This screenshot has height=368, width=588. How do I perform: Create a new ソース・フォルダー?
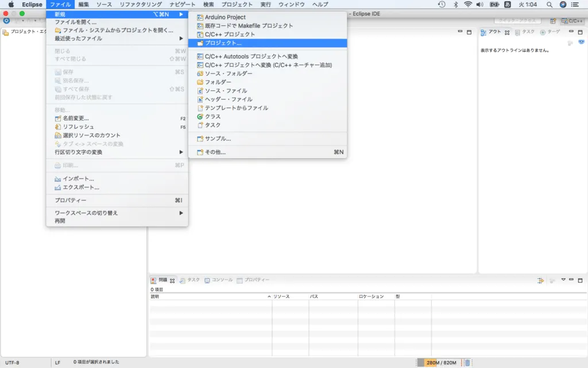tap(268, 74)
